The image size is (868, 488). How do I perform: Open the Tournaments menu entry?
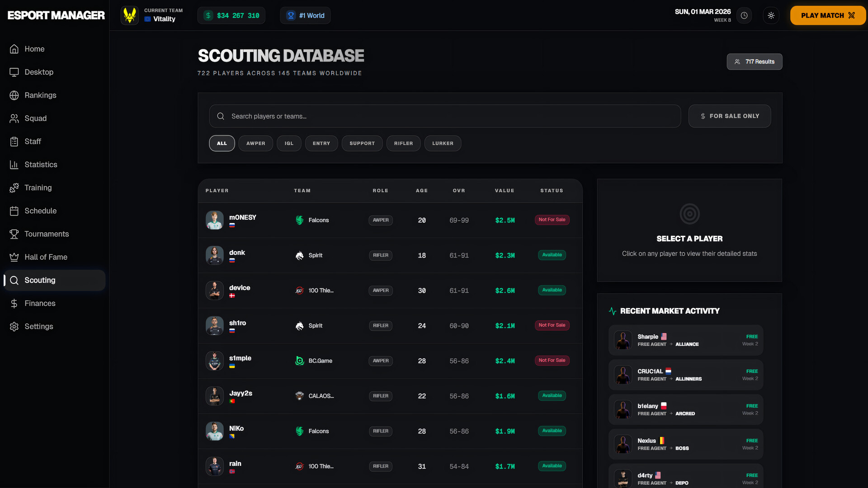pos(47,234)
